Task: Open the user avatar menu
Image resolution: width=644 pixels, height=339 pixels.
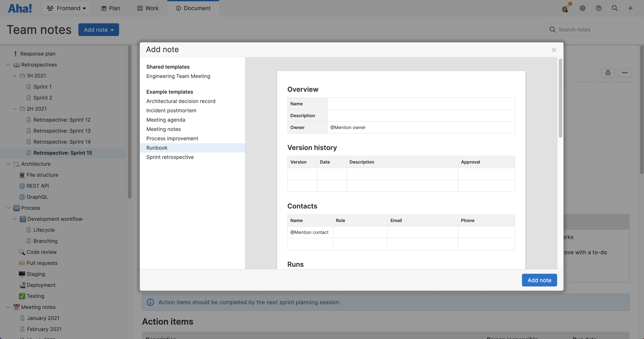Action: (565, 9)
